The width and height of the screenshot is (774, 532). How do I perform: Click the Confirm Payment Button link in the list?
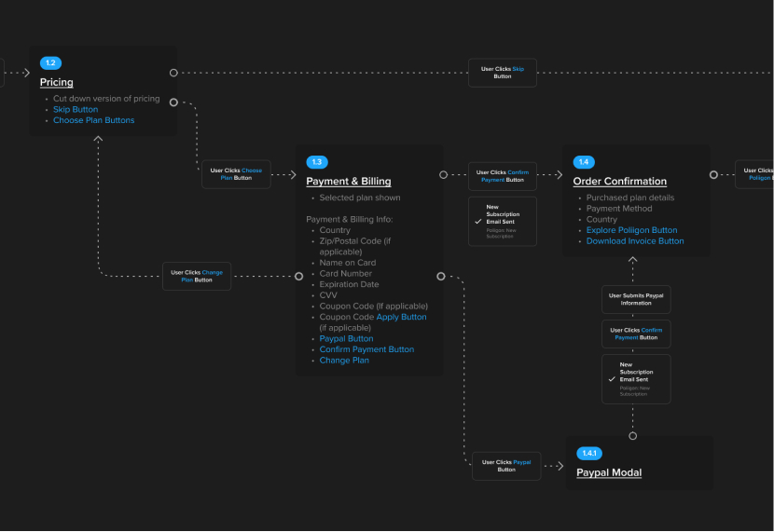366,349
